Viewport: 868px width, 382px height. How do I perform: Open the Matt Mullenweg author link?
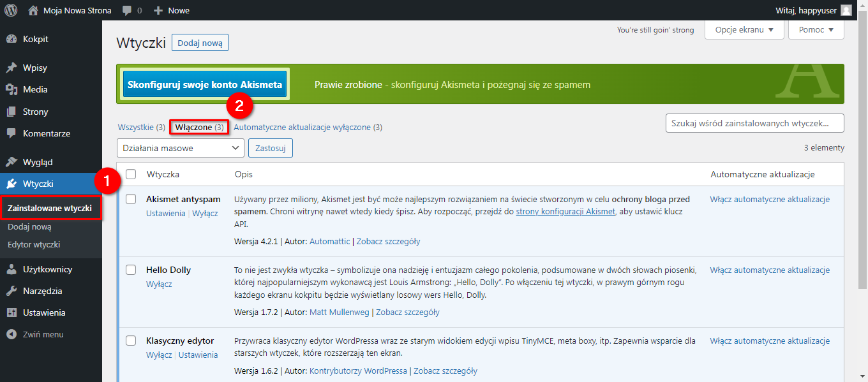[340, 312]
